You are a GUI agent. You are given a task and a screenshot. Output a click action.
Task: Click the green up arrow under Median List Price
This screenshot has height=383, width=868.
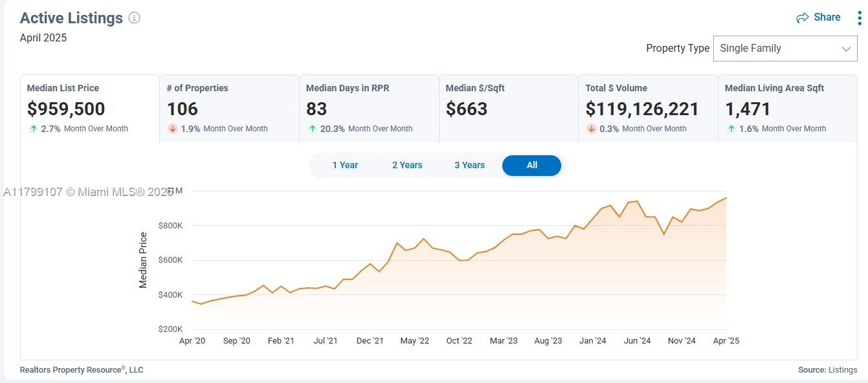33,129
